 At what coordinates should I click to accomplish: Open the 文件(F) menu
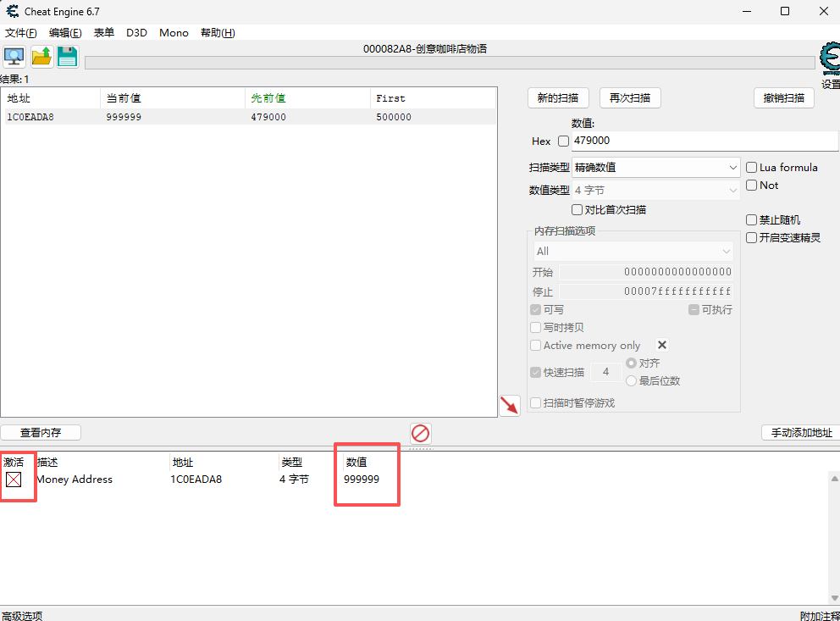21,33
